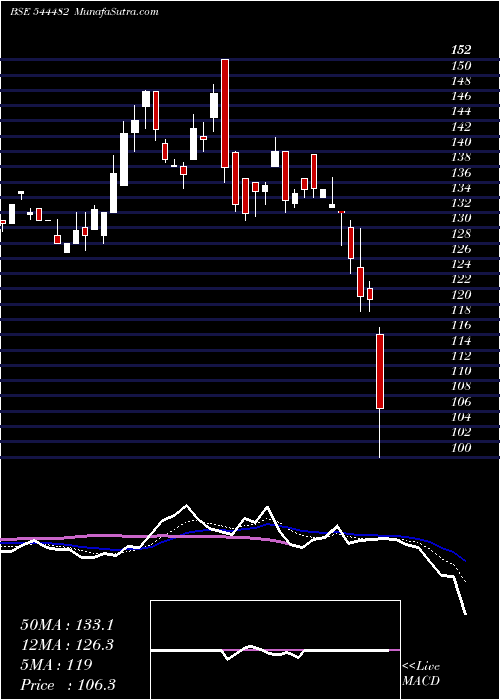
Task: Click the 120 price axis label
Action: click(x=461, y=295)
